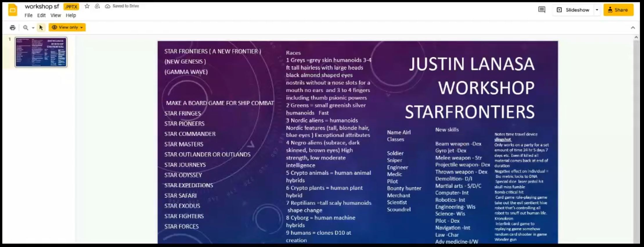Select slide 1 thumbnail in filmstrip

click(x=41, y=52)
